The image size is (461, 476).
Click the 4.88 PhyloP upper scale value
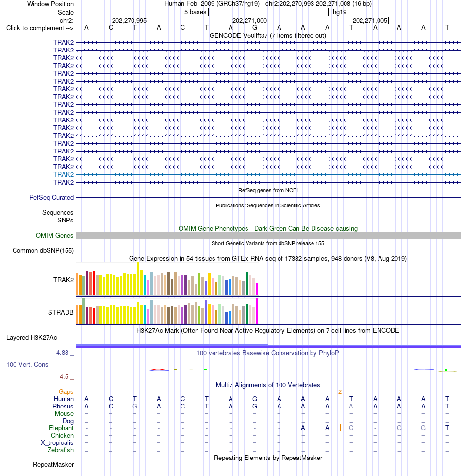62,353
